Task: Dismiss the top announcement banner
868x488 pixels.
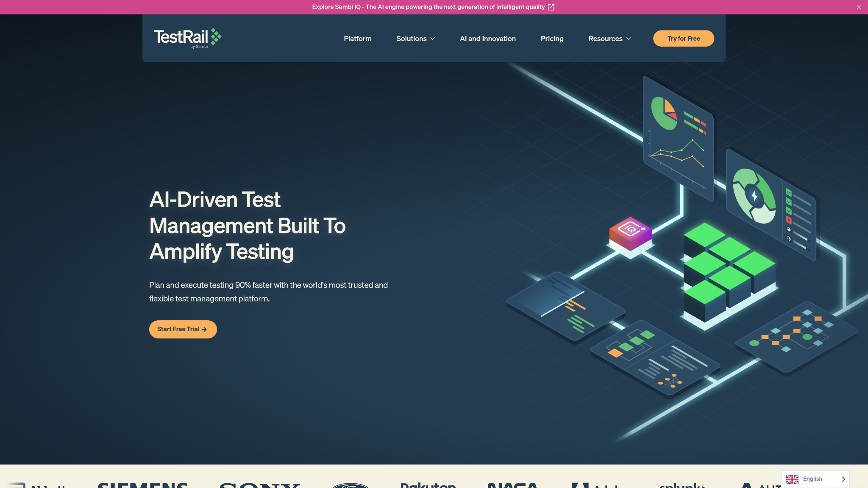Action: pos(859,7)
